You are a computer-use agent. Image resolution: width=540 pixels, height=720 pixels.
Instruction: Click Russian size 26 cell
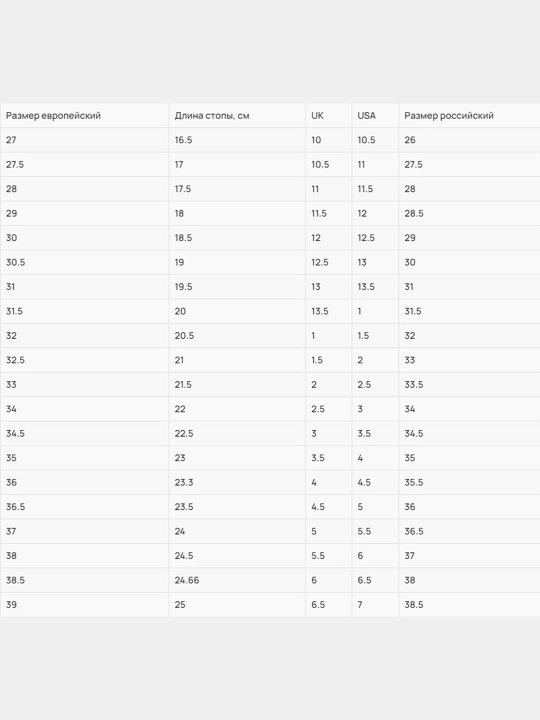(469, 140)
